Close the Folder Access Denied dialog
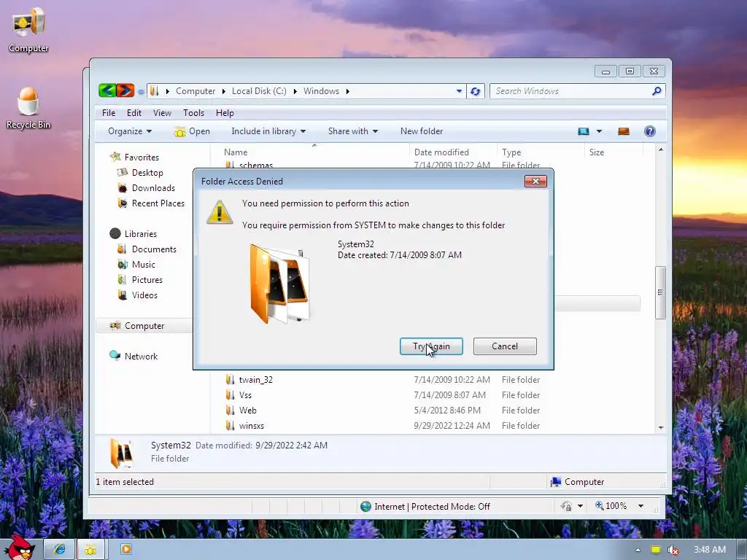This screenshot has height=560, width=747. 535,181
